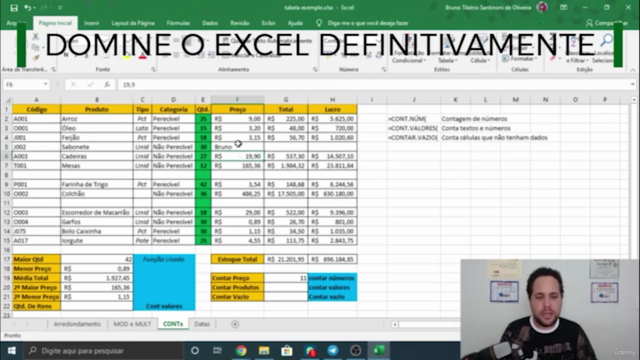Switch to the MOD e MULT sheet
Viewport: 640px width, 360px height.
pyautogui.click(x=132, y=324)
